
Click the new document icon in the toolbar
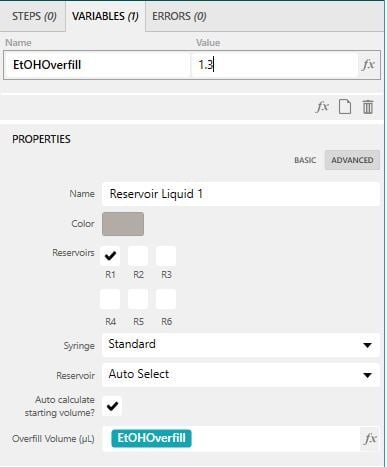[345, 107]
